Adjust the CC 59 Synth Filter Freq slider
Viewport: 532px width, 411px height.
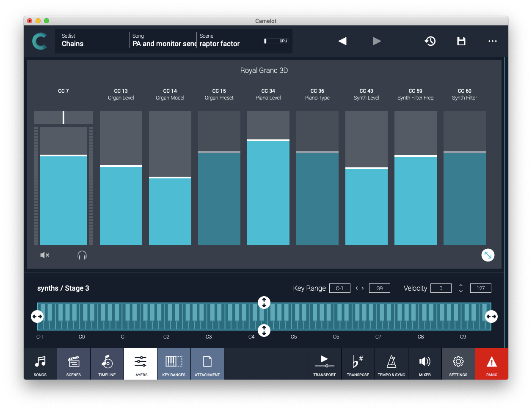[416, 178]
